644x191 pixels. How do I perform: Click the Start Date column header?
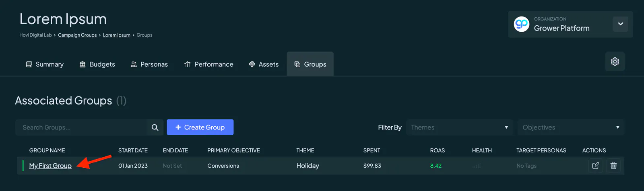pyautogui.click(x=133, y=150)
